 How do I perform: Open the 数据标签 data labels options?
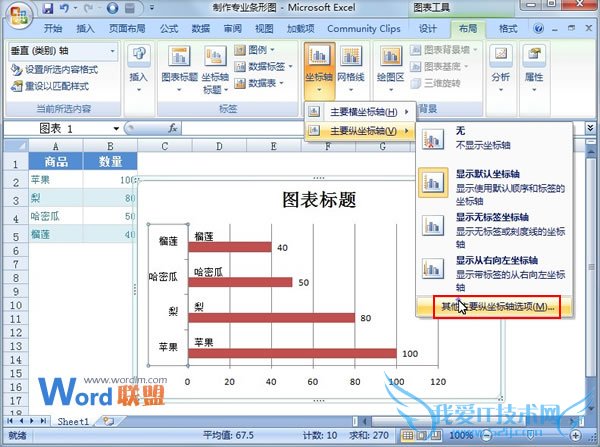[263, 67]
